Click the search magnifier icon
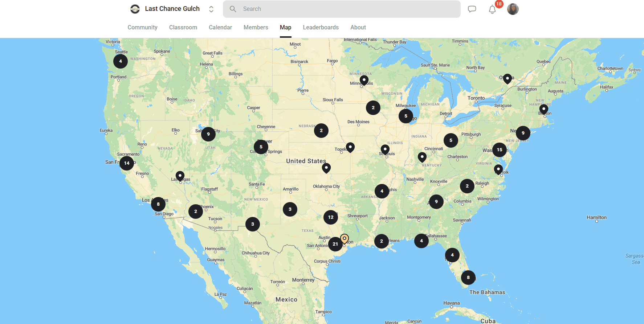 coord(233,9)
